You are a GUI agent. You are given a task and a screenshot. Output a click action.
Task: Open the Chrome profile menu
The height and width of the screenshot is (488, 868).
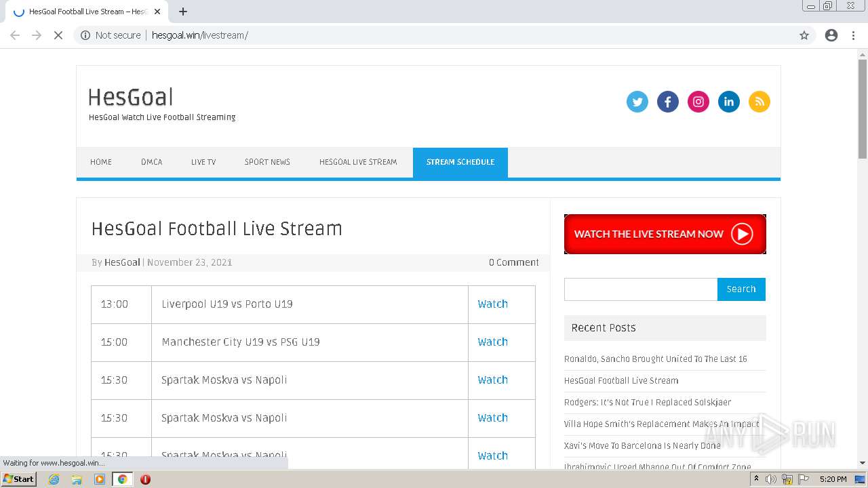pyautogui.click(x=831, y=35)
